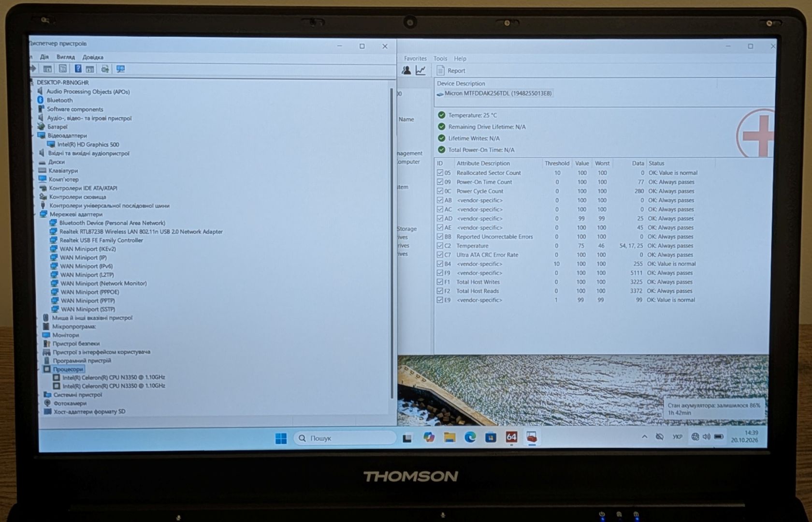Toggle the 0C Power Cycle Count checkbox
Viewport: 812px width, 522px height.
pyautogui.click(x=440, y=191)
